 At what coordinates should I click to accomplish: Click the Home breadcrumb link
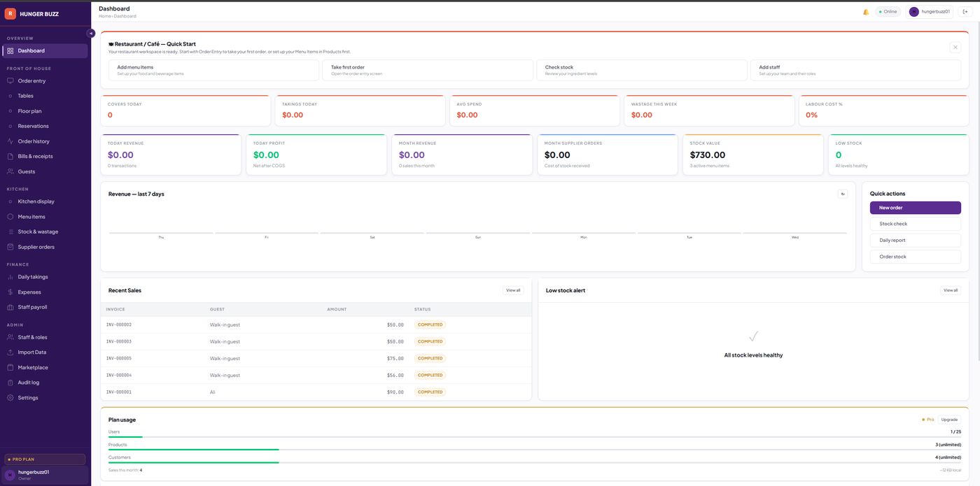tap(104, 16)
